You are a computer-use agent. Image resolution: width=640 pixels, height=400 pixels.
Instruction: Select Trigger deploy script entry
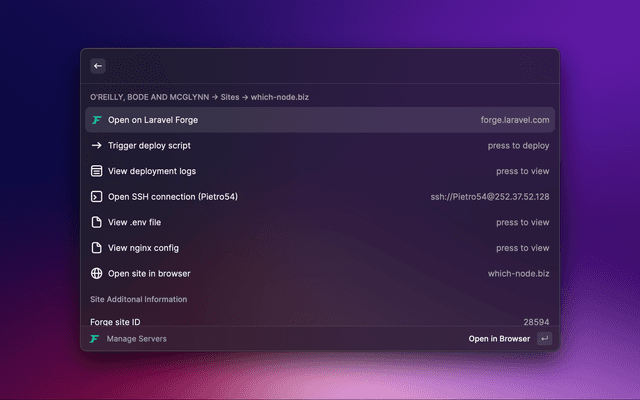pos(156,145)
